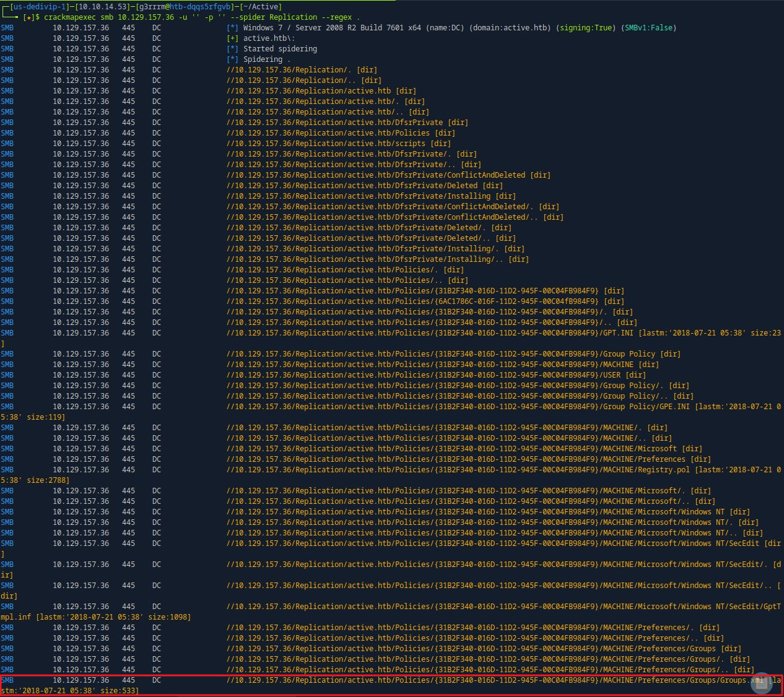Click the 'active.htb/Policies [dir]' entry
The image size is (784, 697).
click(341, 133)
